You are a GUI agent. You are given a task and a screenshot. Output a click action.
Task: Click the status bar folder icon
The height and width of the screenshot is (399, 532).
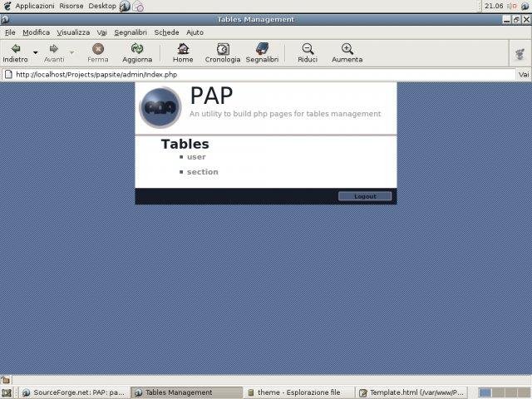pos(6,380)
